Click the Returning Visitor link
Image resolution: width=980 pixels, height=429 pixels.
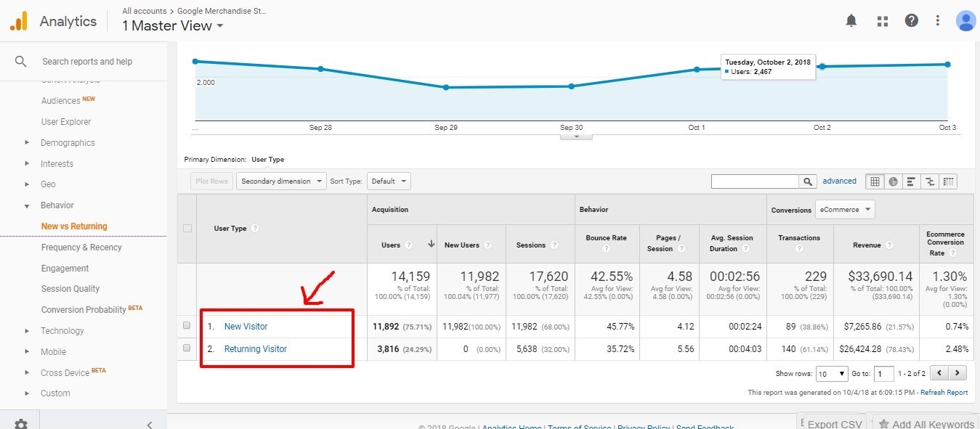click(255, 349)
